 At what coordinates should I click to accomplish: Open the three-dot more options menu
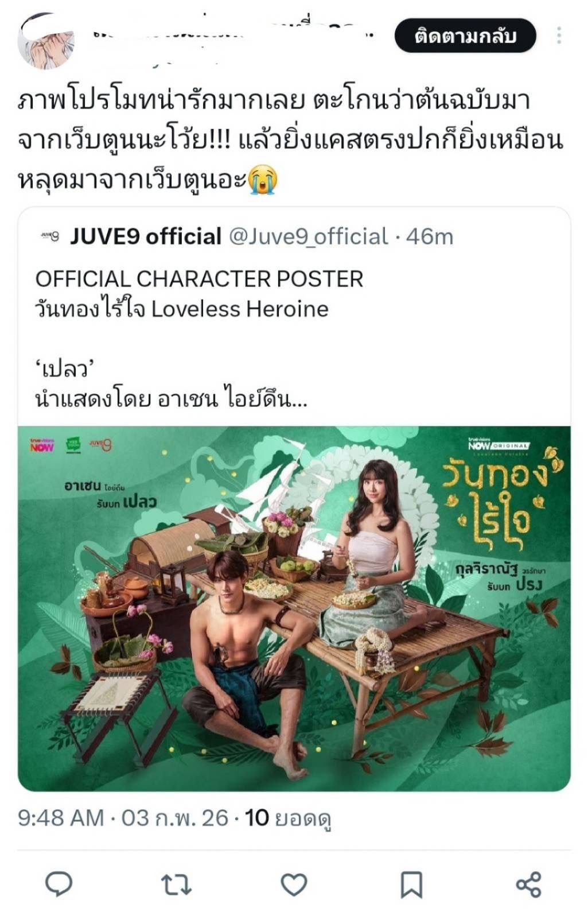(559, 36)
